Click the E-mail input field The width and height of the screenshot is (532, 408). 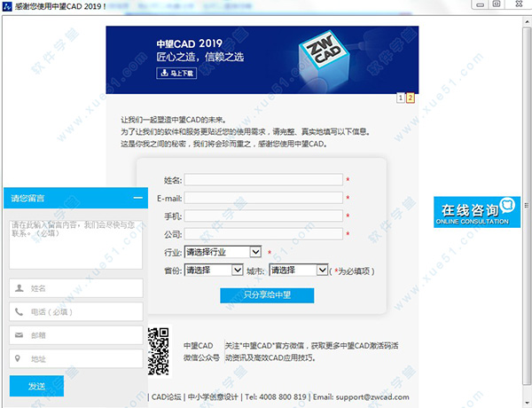(x=263, y=198)
